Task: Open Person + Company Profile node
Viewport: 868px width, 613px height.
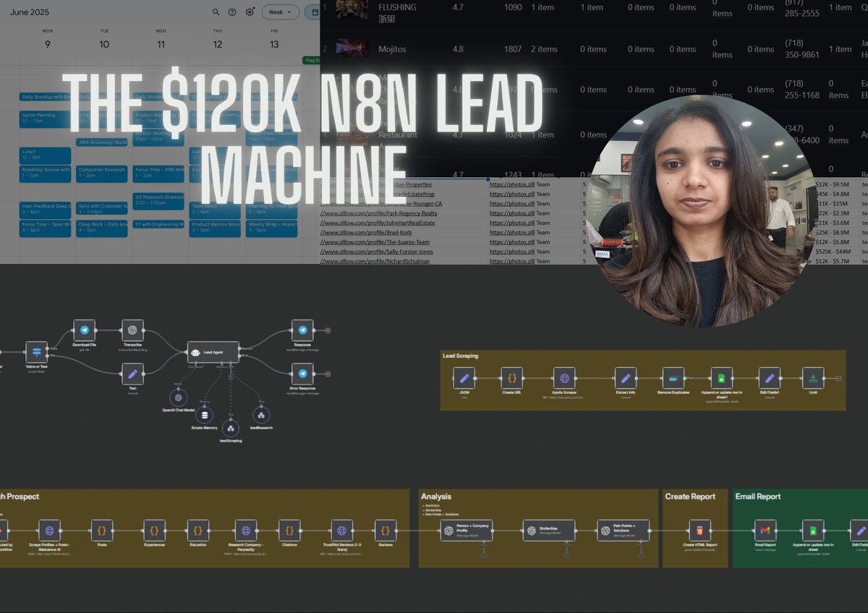Action: tap(467, 530)
